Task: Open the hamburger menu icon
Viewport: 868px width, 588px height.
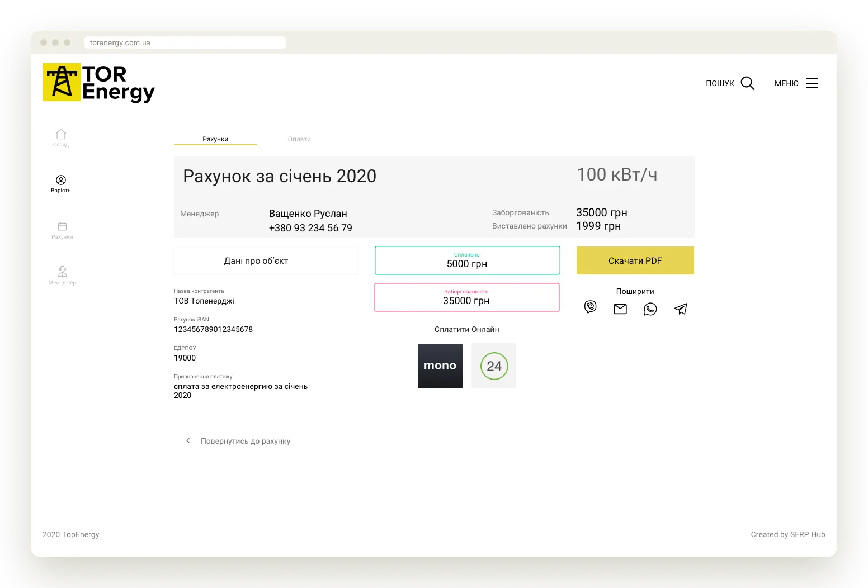Action: point(812,83)
